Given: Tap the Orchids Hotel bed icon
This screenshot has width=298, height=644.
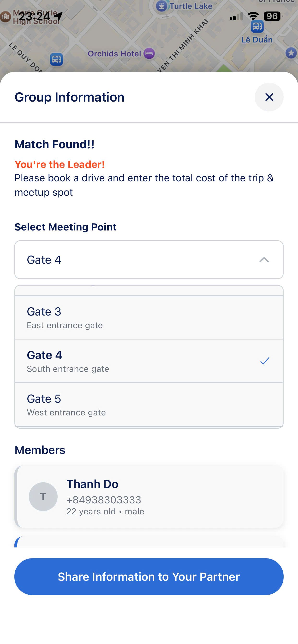Looking at the screenshot, I should [x=149, y=53].
